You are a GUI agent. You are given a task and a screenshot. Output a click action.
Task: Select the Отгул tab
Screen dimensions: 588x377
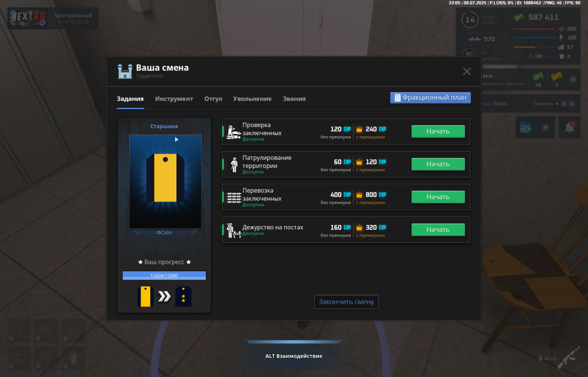point(213,99)
